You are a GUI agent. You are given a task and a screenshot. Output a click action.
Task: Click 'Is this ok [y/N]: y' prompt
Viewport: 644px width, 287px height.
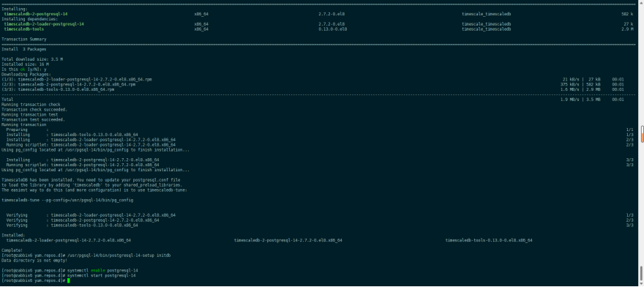(x=24, y=70)
